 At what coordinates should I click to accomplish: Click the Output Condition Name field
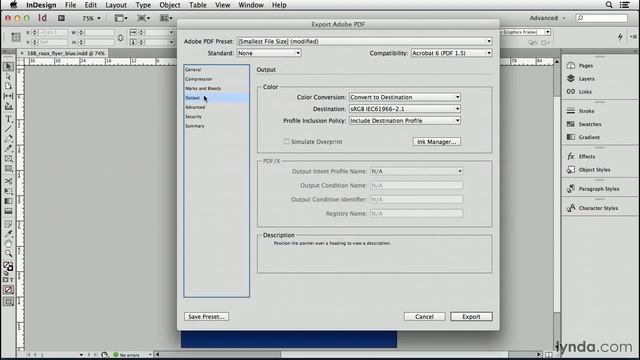pyautogui.click(x=416, y=185)
